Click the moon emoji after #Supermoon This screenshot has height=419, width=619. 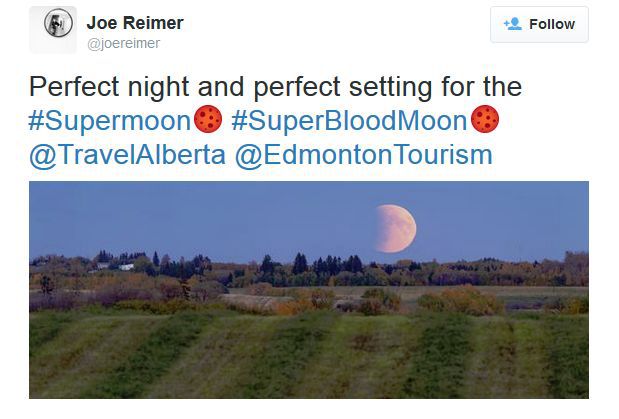coord(208,121)
